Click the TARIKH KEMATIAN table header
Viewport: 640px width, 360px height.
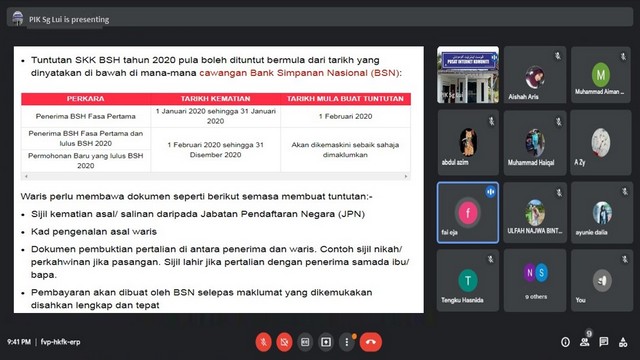(x=216, y=99)
